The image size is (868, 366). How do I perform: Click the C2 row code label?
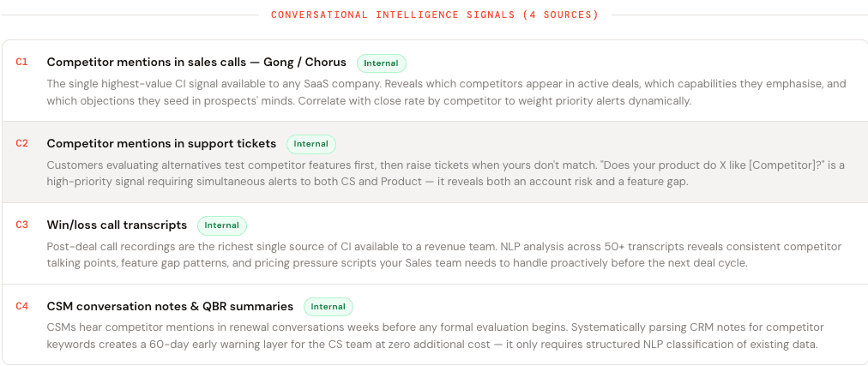(x=21, y=143)
